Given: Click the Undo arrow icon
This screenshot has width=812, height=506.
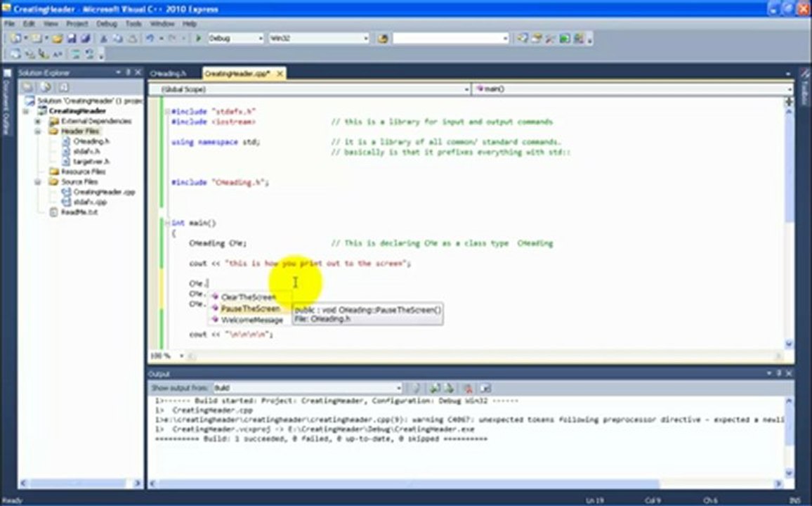Looking at the screenshot, I should point(150,39).
